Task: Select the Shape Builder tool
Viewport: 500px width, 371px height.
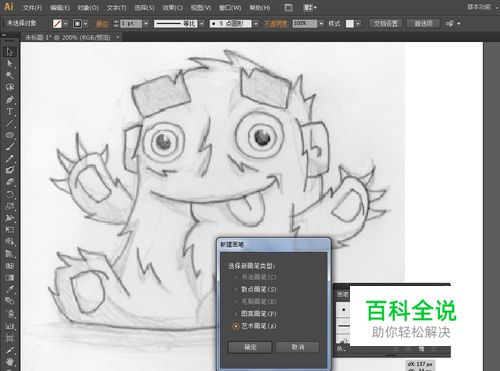Action: coord(10,242)
